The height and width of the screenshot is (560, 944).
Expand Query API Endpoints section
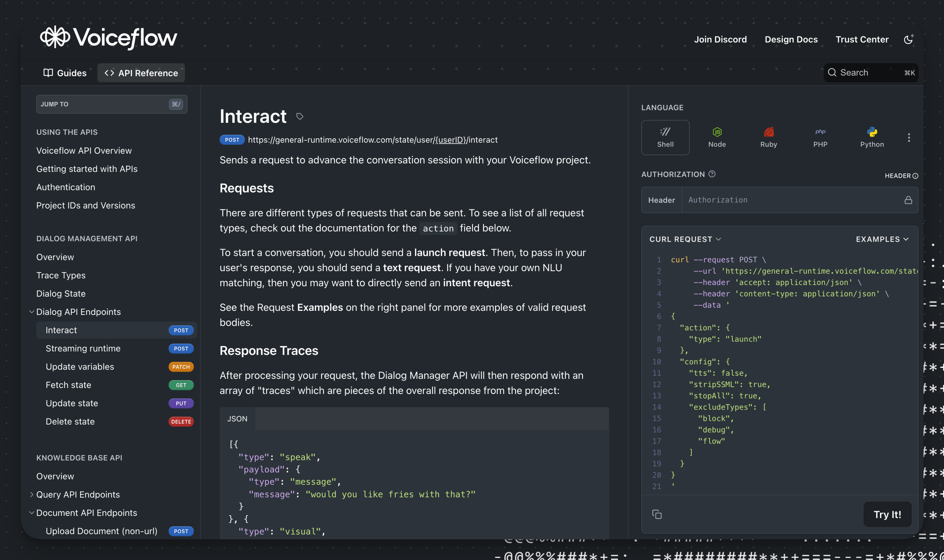click(x=32, y=494)
